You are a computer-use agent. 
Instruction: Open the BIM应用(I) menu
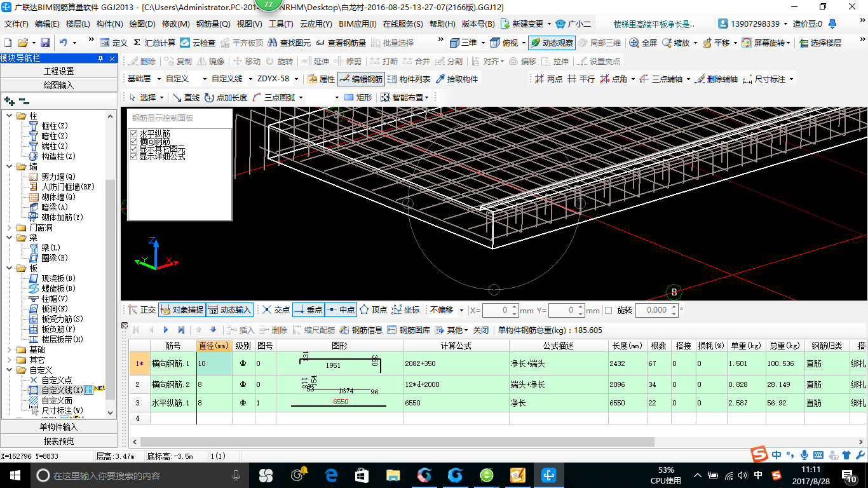pyautogui.click(x=358, y=24)
